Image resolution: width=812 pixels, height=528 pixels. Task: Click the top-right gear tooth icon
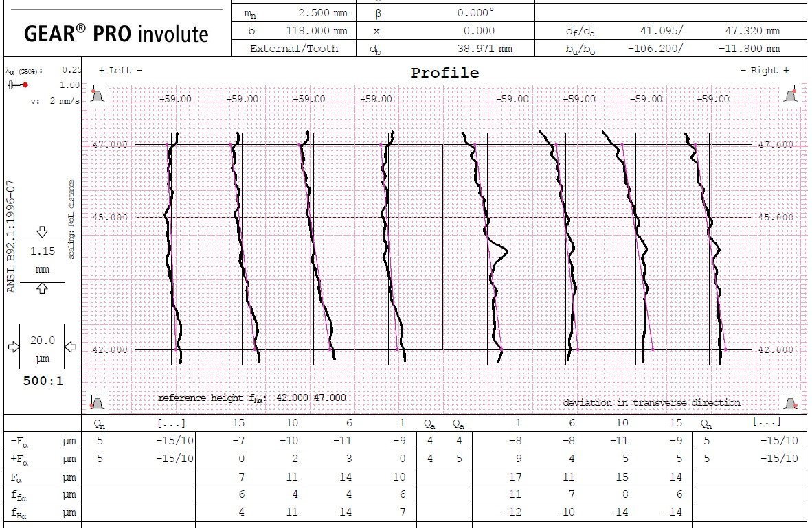[791, 95]
